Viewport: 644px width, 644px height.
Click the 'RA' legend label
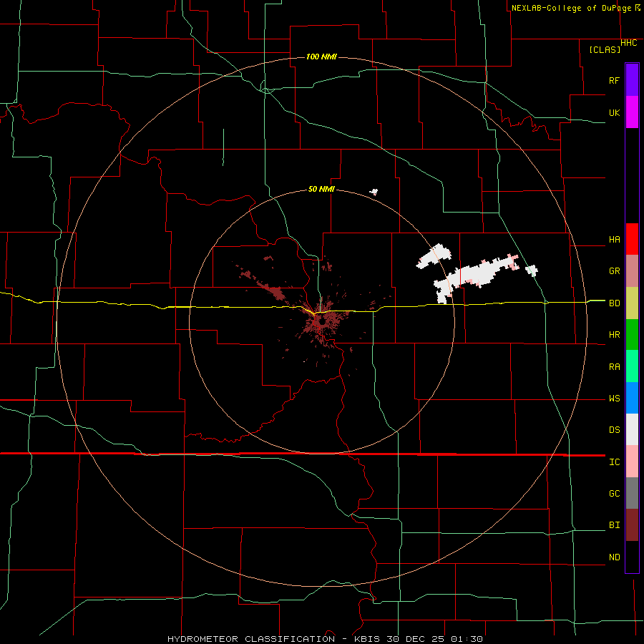click(614, 367)
